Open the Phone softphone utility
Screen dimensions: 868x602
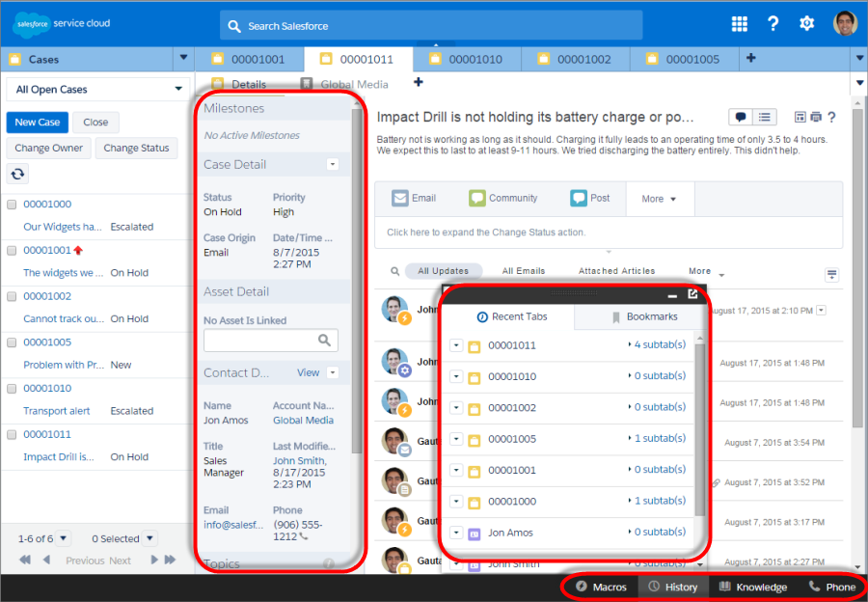tap(832, 587)
